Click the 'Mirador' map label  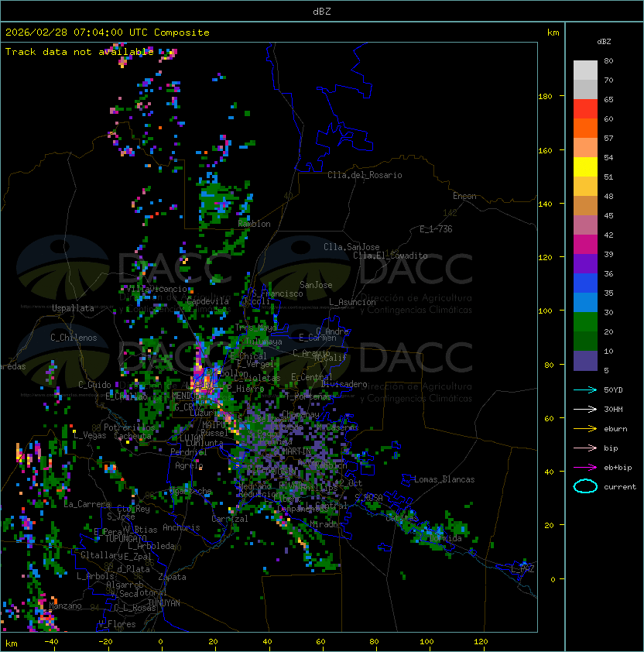[327, 524]
